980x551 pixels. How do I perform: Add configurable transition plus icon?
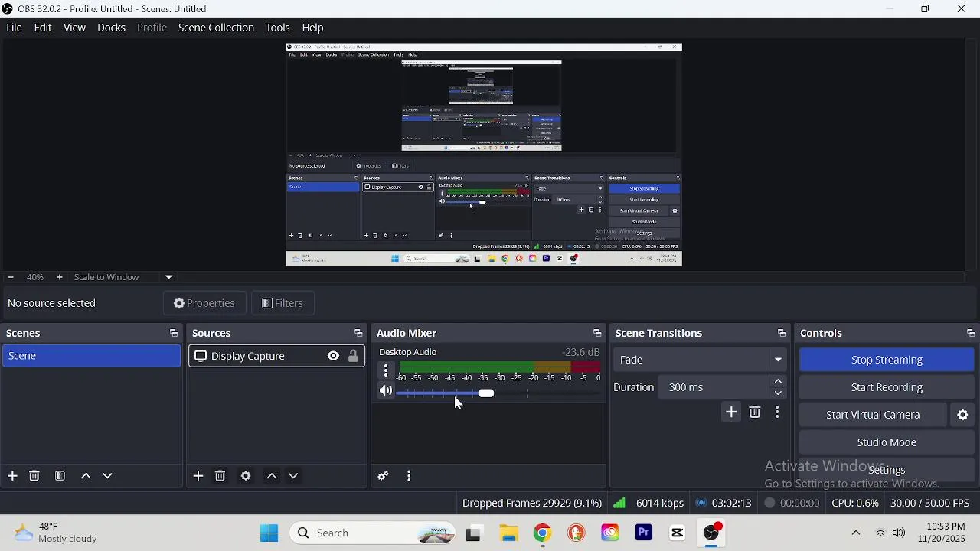(732, 412)
